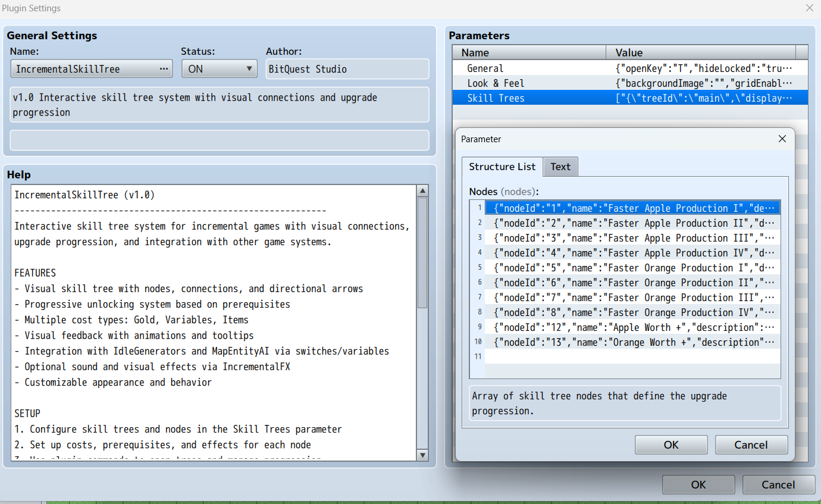Cancel the Parameter dialog

[751, 444]
